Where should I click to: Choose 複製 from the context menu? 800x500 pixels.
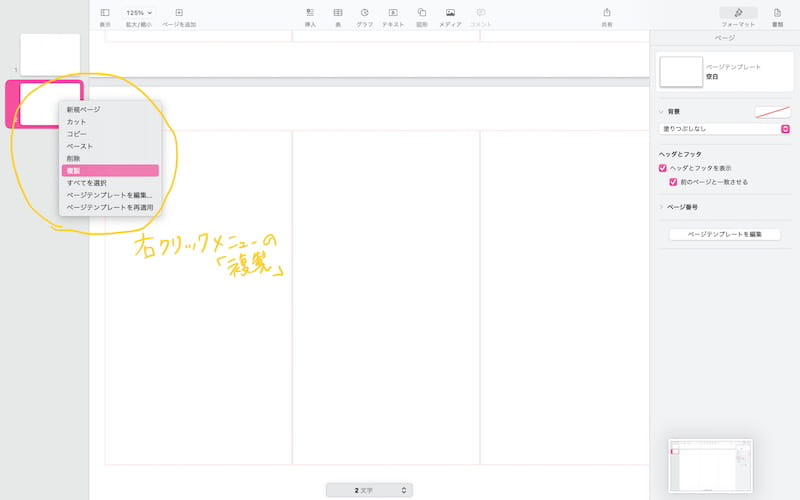coord(108,171)
